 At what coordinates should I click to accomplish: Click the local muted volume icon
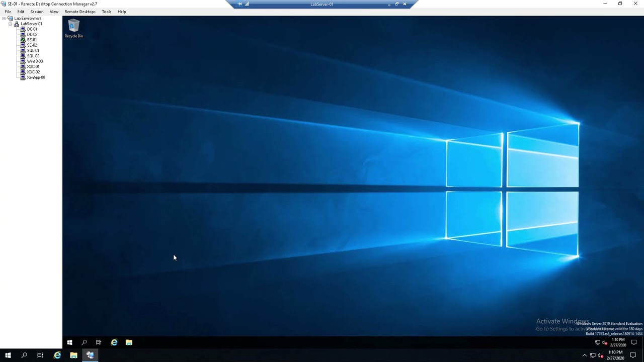point(601,355)
